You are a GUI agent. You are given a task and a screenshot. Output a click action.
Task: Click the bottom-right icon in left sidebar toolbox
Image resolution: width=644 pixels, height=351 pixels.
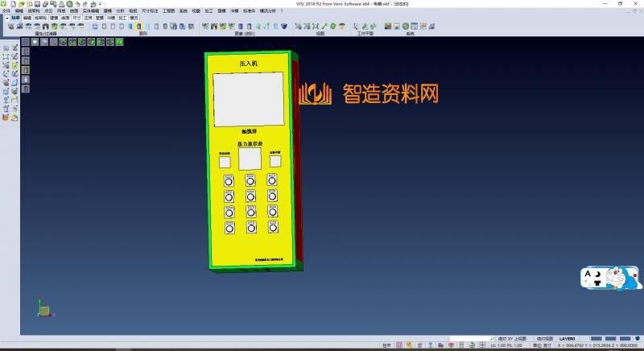coord(14,118)
